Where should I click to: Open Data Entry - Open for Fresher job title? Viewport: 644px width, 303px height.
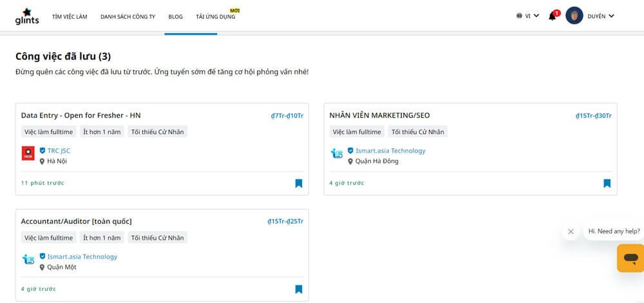pos(80,115)
